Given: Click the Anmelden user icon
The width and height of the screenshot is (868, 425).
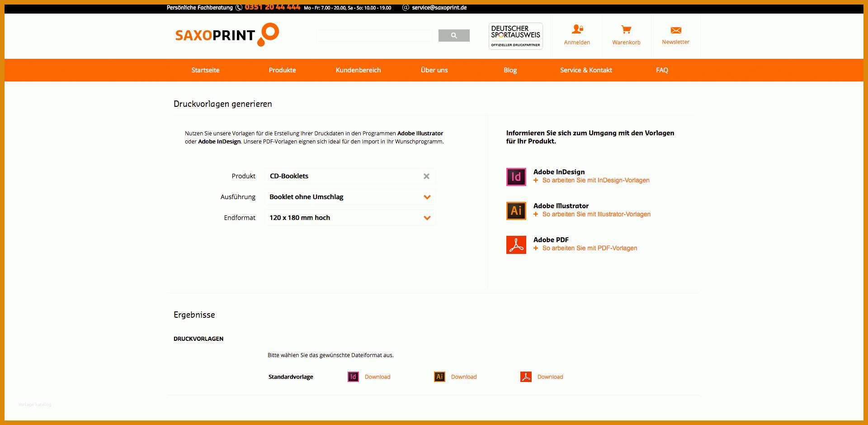Looking at the screenshot, I should coord(577,29).
